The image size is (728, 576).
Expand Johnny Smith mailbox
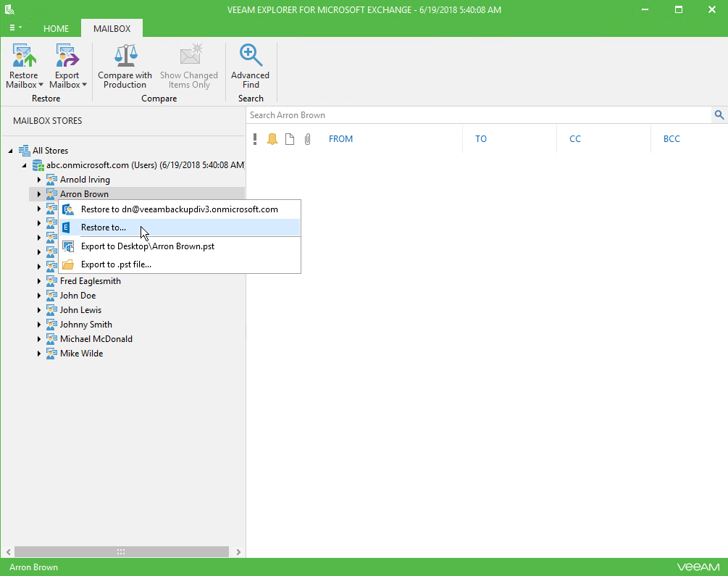click(39, 325)
